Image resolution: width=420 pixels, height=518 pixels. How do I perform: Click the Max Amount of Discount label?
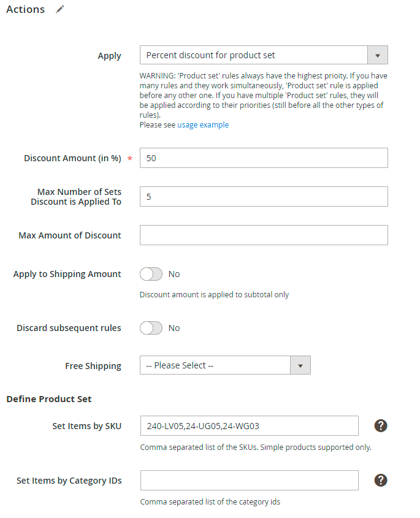click(70, 235)
